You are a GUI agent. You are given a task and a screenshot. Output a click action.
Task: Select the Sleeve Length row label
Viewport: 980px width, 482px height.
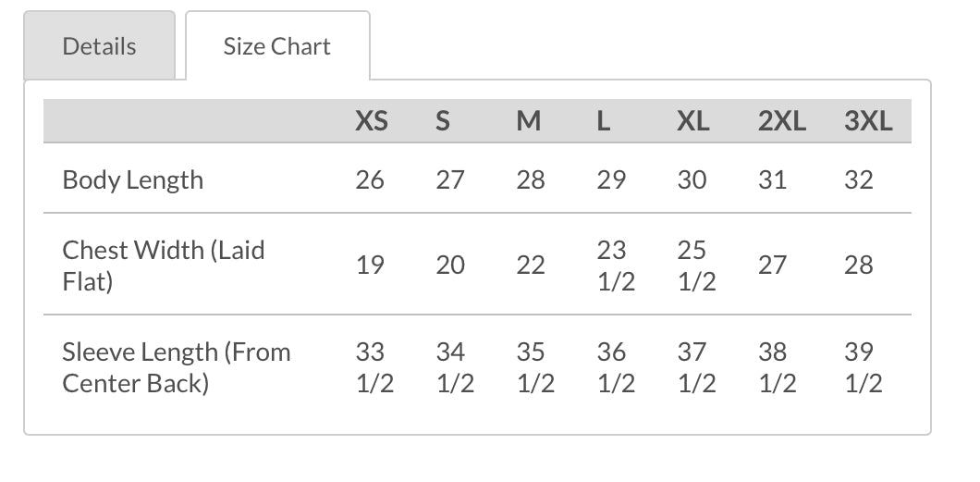tap(177, 367)
